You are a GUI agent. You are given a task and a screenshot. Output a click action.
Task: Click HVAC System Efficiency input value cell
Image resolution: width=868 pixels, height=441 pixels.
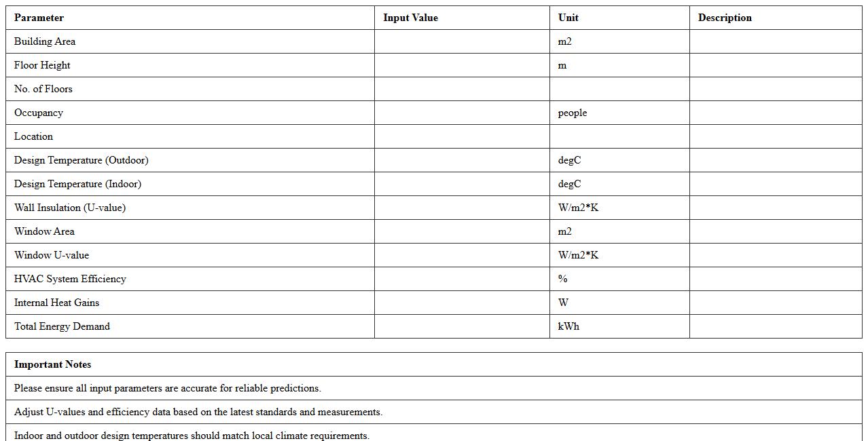(462, 279)
